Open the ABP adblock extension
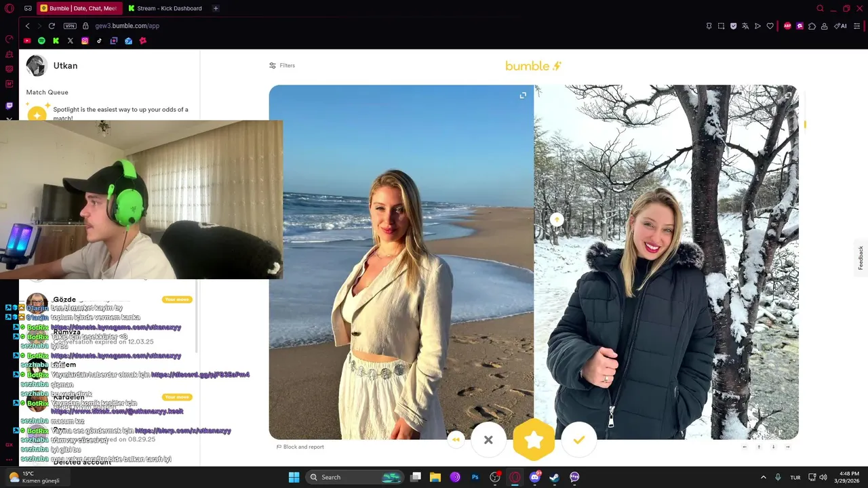The image size is (868, 488). pos(787,26)
